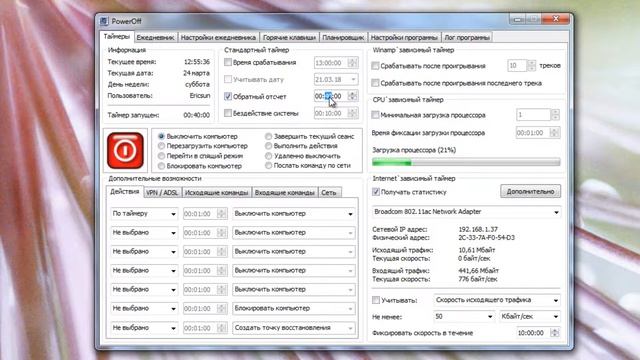Close the PowerOff window

pyautogui.click(x=556, y=19)
